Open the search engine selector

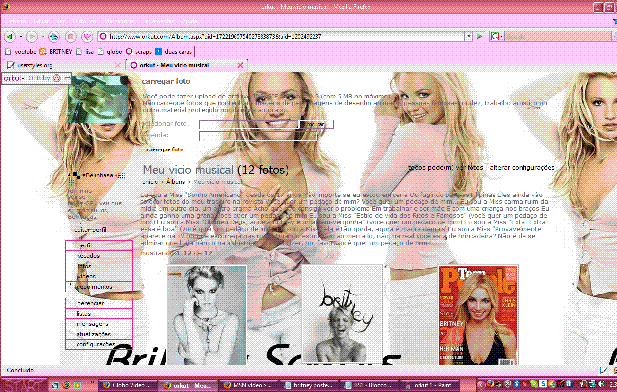[497, 36]
